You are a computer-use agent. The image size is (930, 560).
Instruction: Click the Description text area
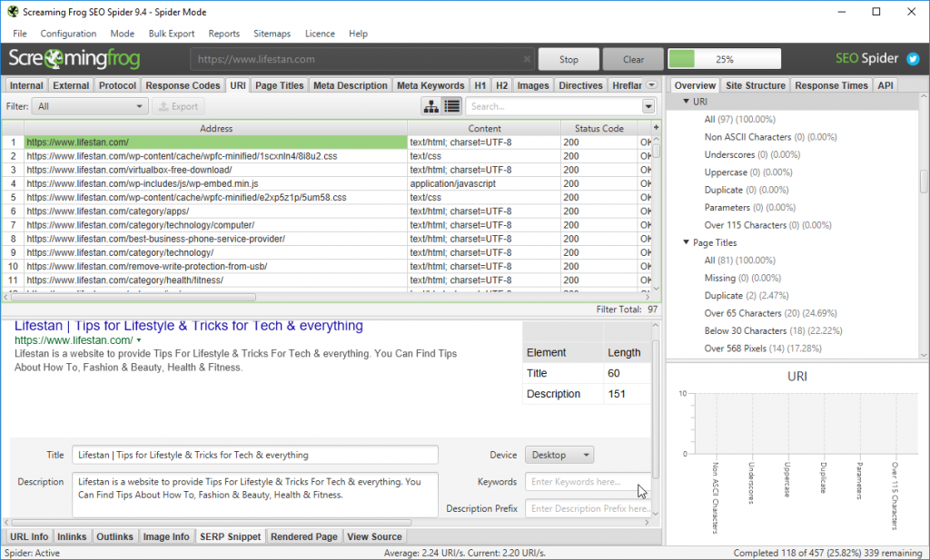[255, 495]
